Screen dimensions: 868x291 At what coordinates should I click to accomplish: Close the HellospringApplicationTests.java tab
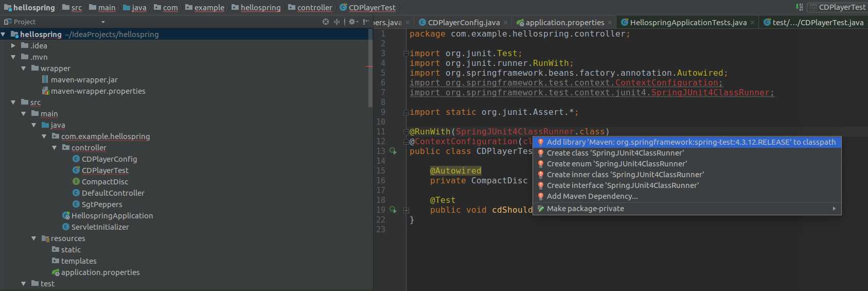(753, 23)
